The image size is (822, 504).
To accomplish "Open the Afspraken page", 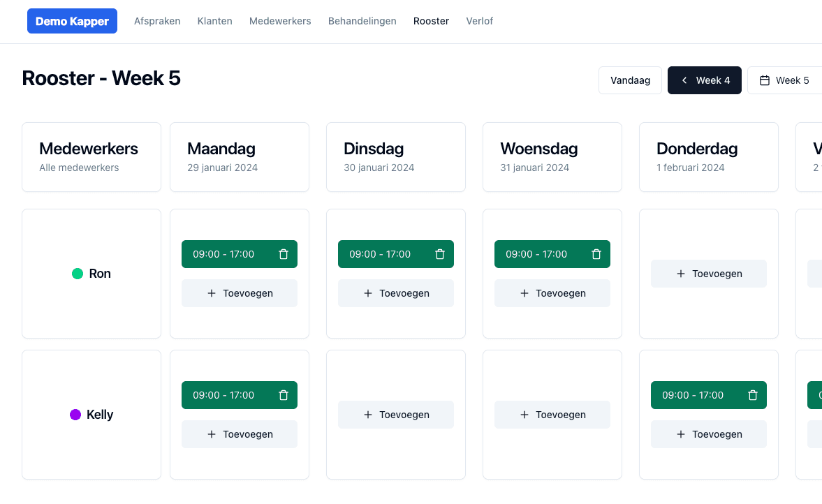I will [x=157, y=21].
